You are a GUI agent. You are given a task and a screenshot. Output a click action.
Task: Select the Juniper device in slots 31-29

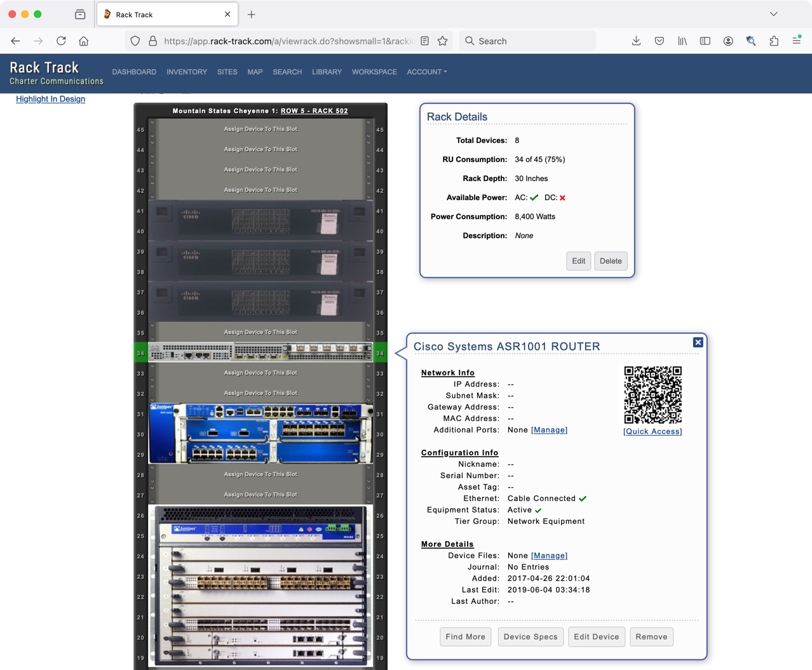pyautogui.click(x=261, y=434)
